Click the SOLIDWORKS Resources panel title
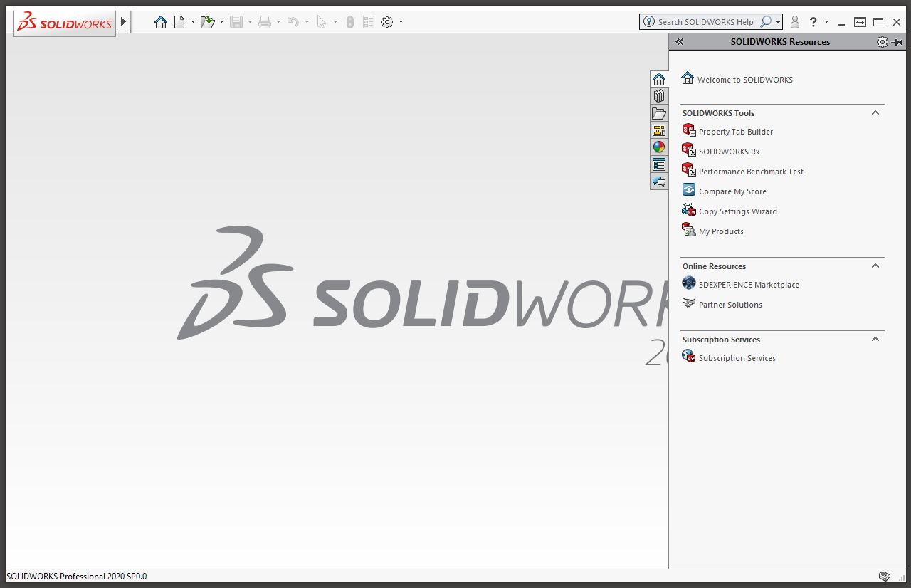911x588 pixels. [x=780, y=42]
